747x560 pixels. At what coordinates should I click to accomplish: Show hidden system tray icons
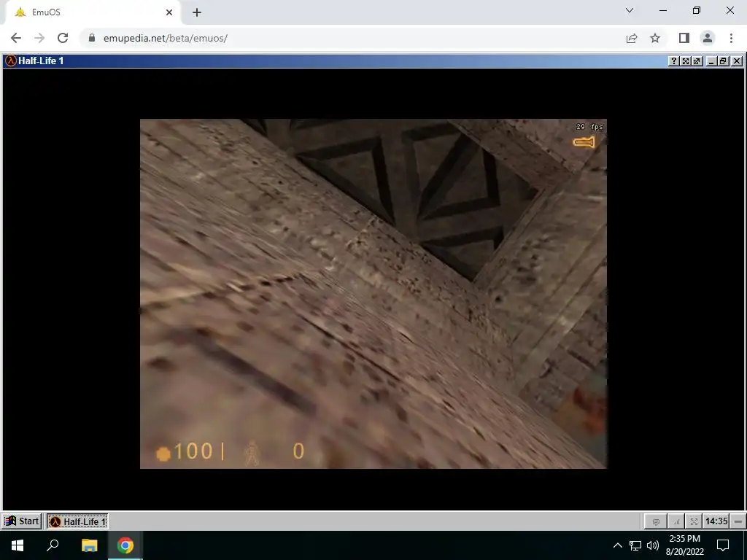click(x=617, y=545)
